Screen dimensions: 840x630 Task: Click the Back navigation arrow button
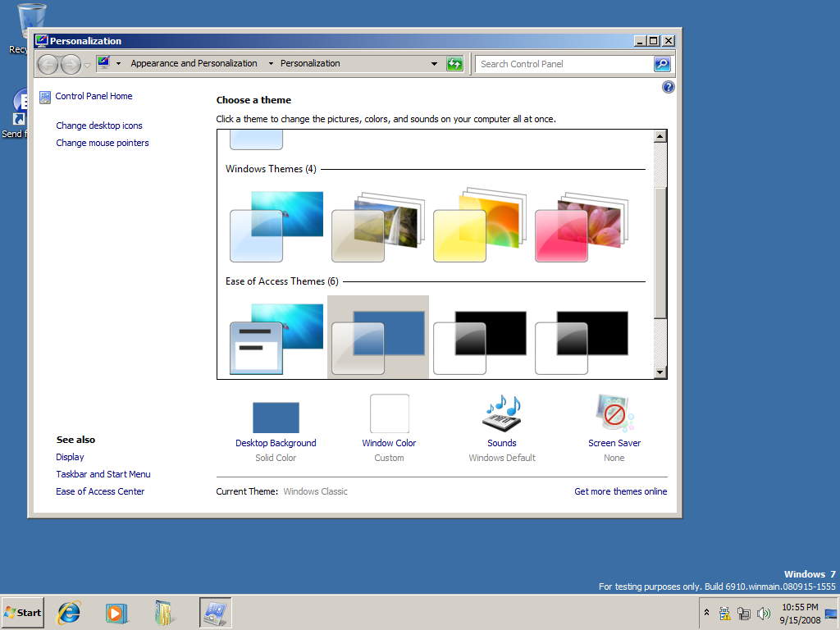tap(48, 64)
